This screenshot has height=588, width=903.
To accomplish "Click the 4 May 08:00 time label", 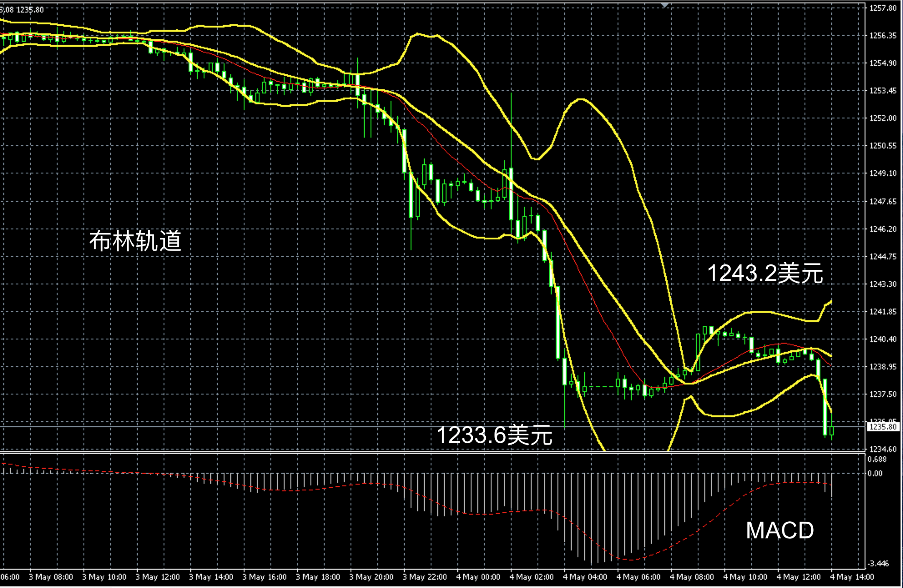I will coord(692,577).
